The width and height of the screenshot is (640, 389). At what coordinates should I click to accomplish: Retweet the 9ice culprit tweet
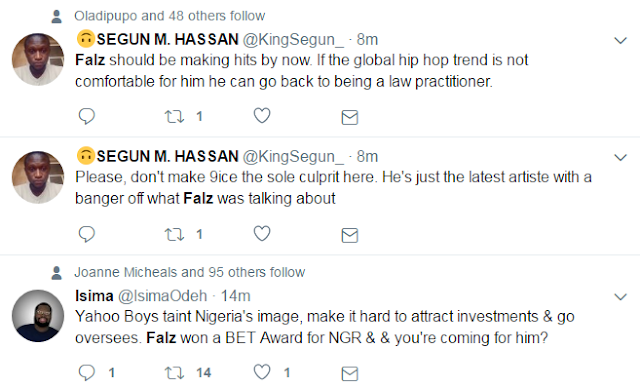[174, 235]
